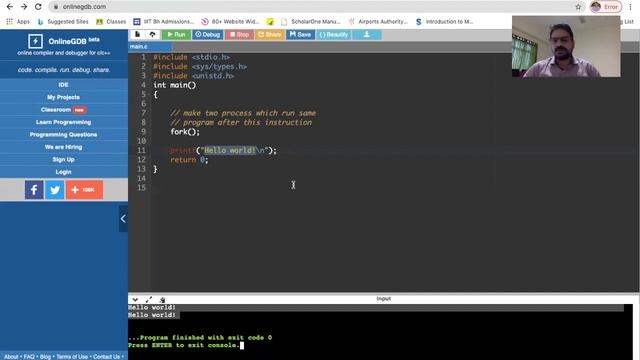Image resolution: width=640 pixels, height=360 pixels.
Task: Click the profile Error badge in Chrome
Action: click(x=606, y=7)
